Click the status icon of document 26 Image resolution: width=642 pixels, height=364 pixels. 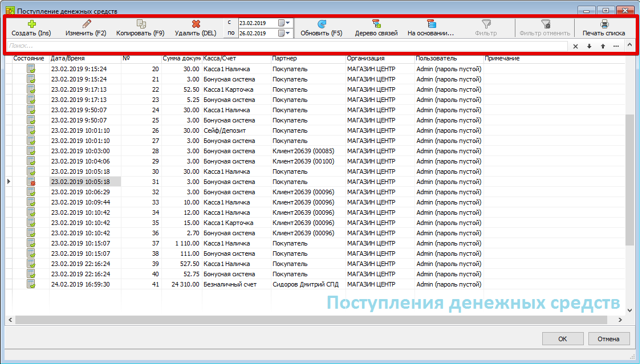tap(31, 130)
